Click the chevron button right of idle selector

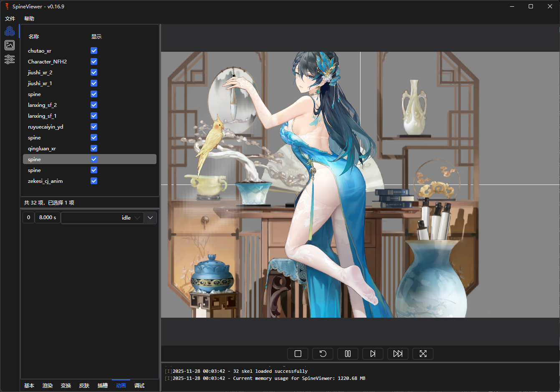pos(150,218)
